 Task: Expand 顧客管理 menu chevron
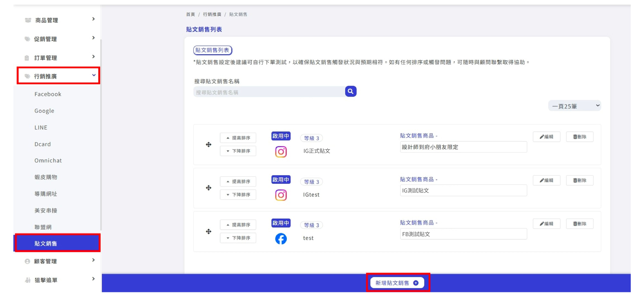[94, 260]
